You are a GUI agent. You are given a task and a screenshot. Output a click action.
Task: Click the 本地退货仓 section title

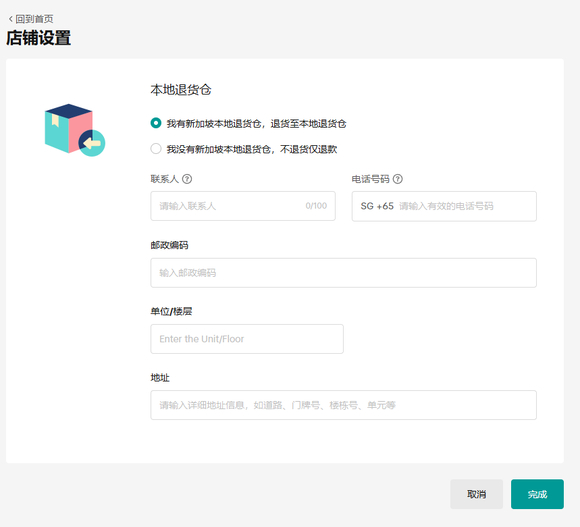[x=181, y=90]
